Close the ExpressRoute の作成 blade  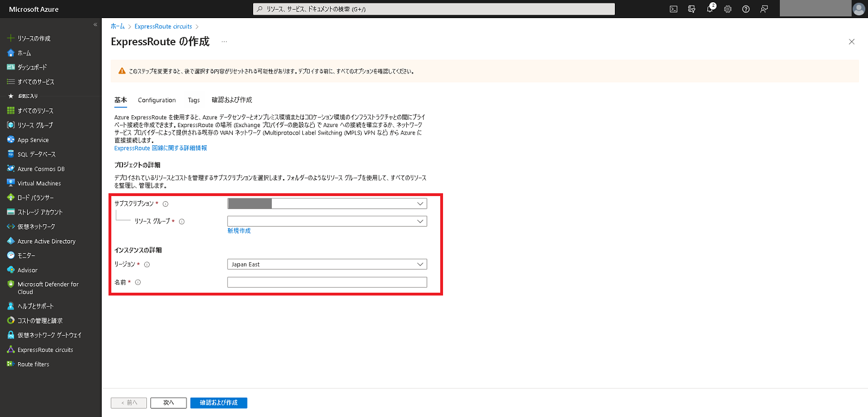852,42
